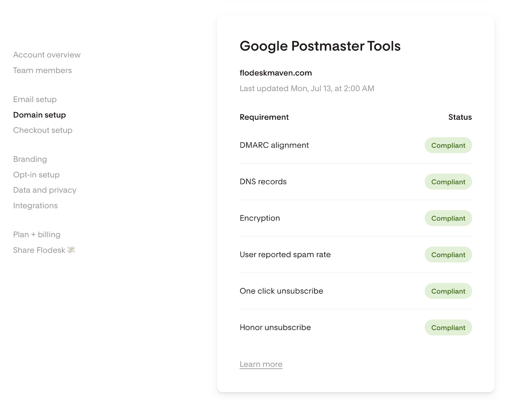Navigate to Branding settings
The image size is (532, 418).
[30, 159]
